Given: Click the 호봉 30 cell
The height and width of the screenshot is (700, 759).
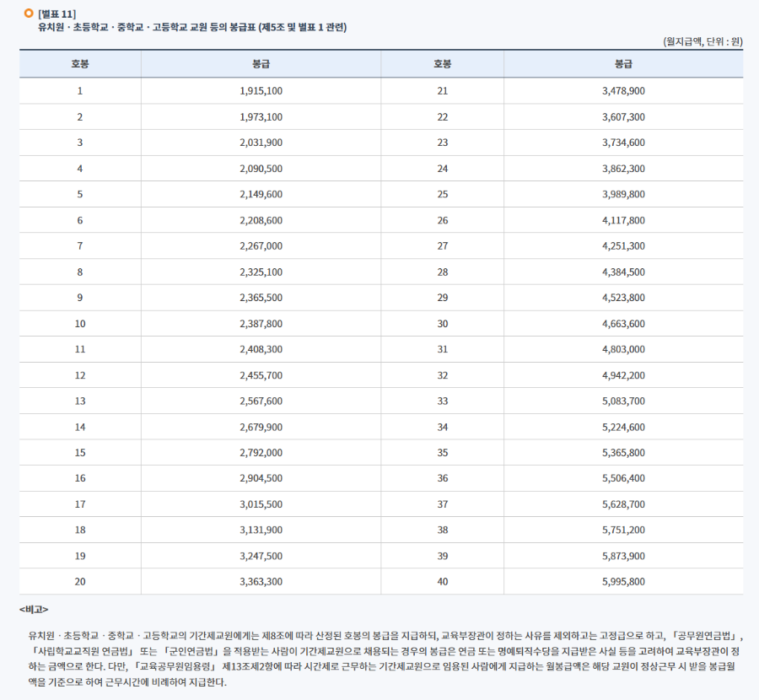Looking at the screenshot, I should point(441,323).
